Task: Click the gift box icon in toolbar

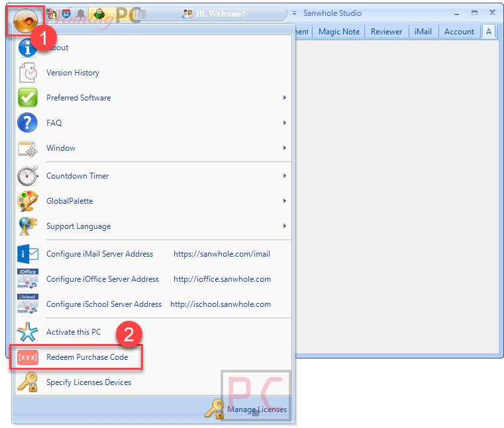Action: 142,13
